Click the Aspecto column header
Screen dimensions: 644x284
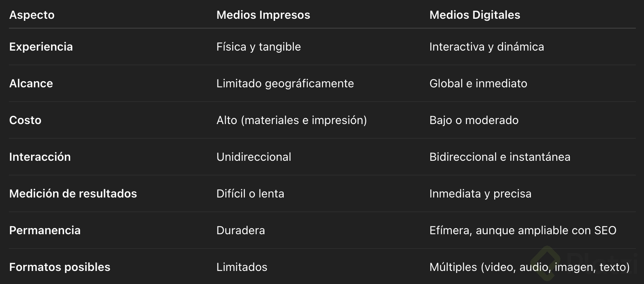tap(32, 15)
